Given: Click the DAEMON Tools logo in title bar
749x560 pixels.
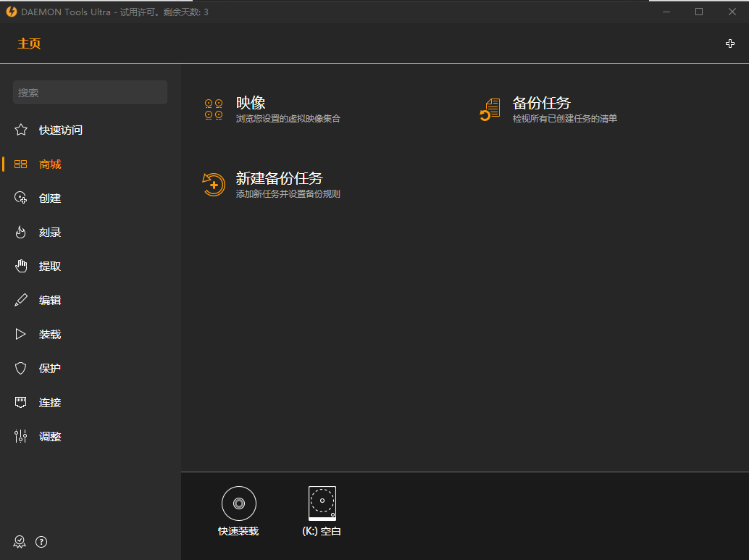Looking at the screenshot, I should (12, 12).
